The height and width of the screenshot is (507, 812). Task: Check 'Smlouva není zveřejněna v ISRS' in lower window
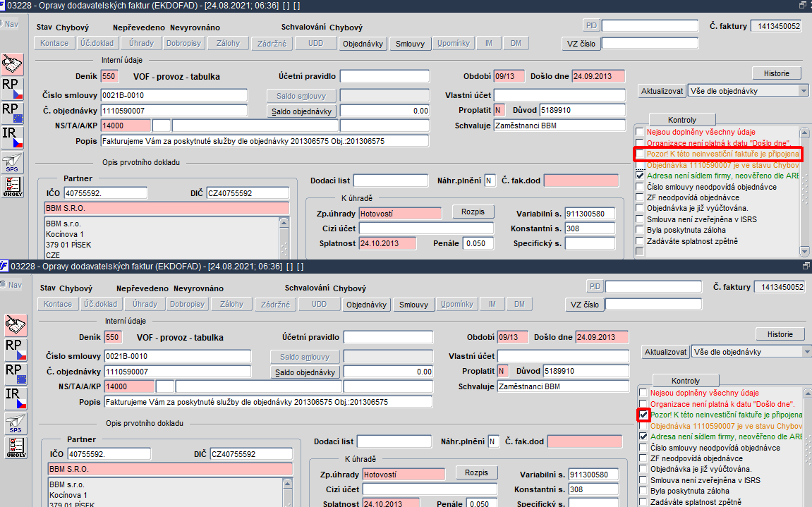point(643,480)
